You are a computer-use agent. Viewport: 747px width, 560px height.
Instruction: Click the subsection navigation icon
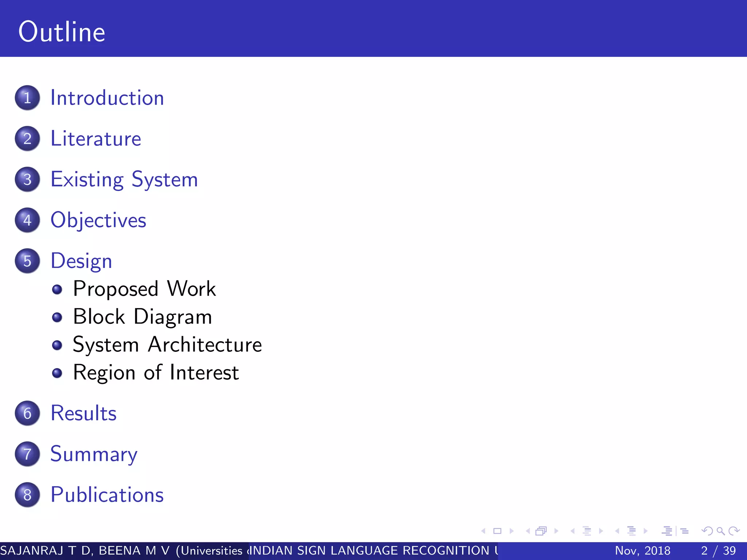(x=587, y=531)
